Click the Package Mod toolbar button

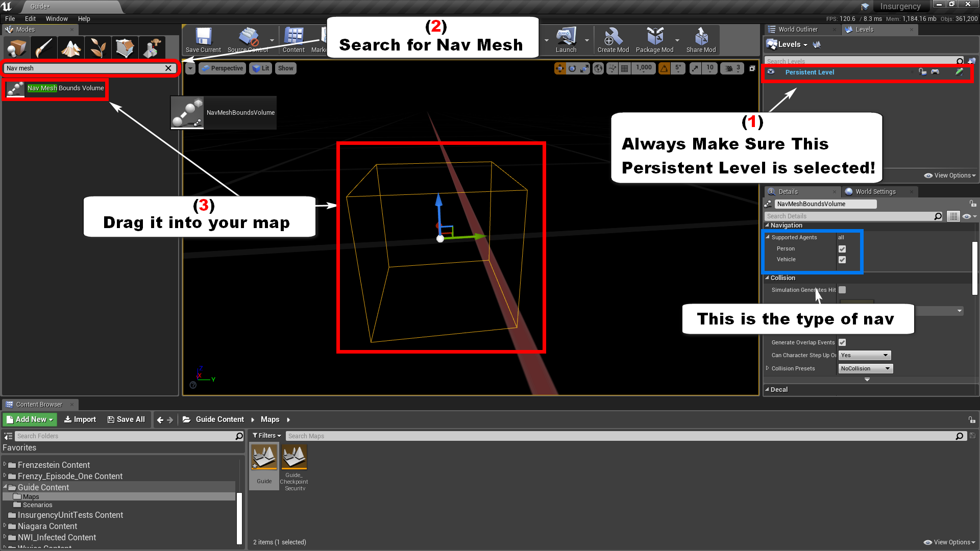click(654, 40)
